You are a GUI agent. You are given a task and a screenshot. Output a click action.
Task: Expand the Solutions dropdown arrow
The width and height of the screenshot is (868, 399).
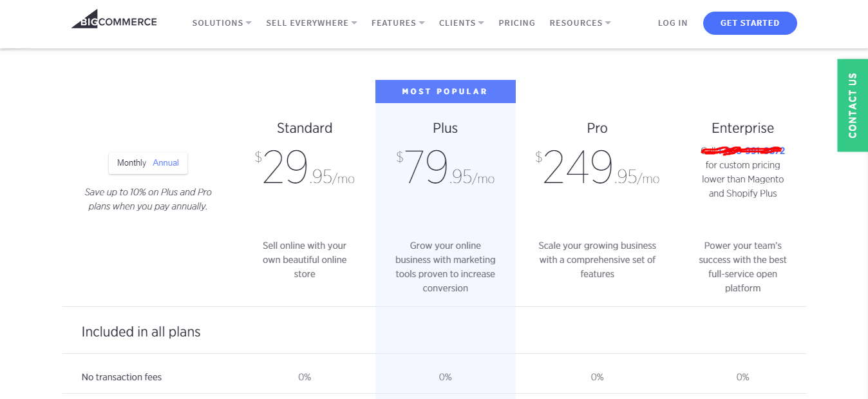[249, 23]
